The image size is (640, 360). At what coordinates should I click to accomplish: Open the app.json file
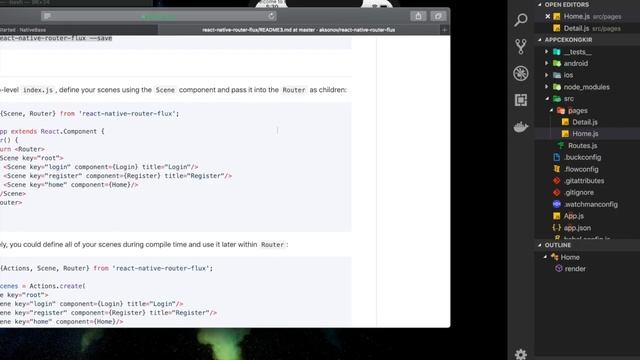[577, 228]
